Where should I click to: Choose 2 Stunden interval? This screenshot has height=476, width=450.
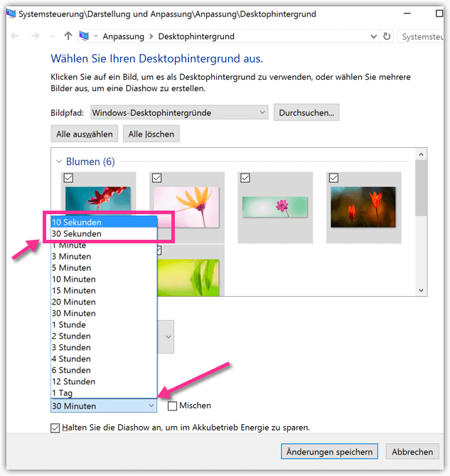104,336
